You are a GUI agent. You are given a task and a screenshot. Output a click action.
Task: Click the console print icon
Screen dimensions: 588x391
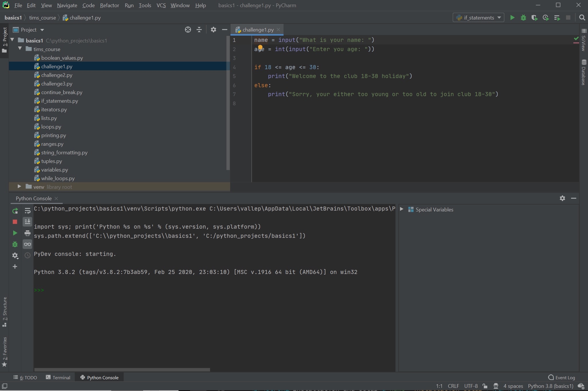tap(28, 233)
